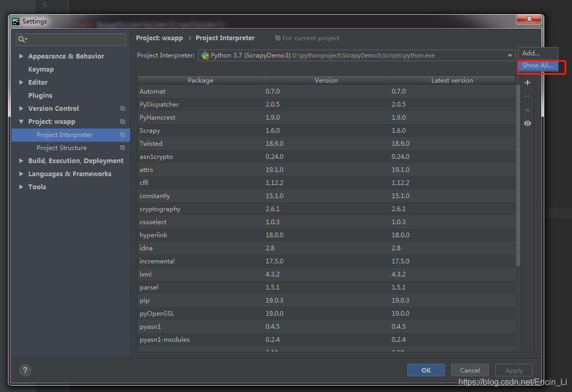Expand the Editor settings node
This screenshot has width=572, height=392.
21,83
